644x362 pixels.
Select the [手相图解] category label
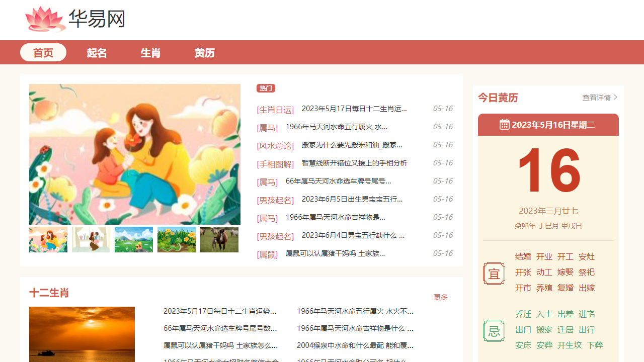pyautogui.click(x=275, y=163)
